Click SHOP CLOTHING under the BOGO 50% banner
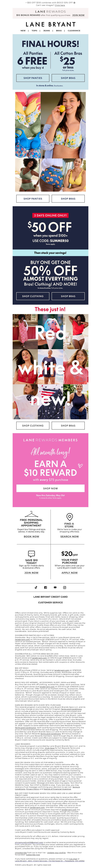This screenshot has width=101, height=868. click(x=33, y=296)
